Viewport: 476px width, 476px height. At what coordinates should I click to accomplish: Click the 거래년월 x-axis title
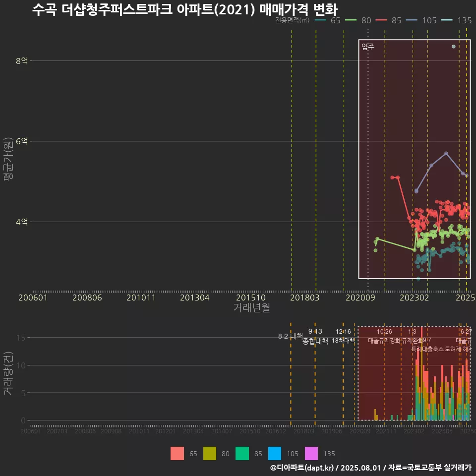(252, 307)
